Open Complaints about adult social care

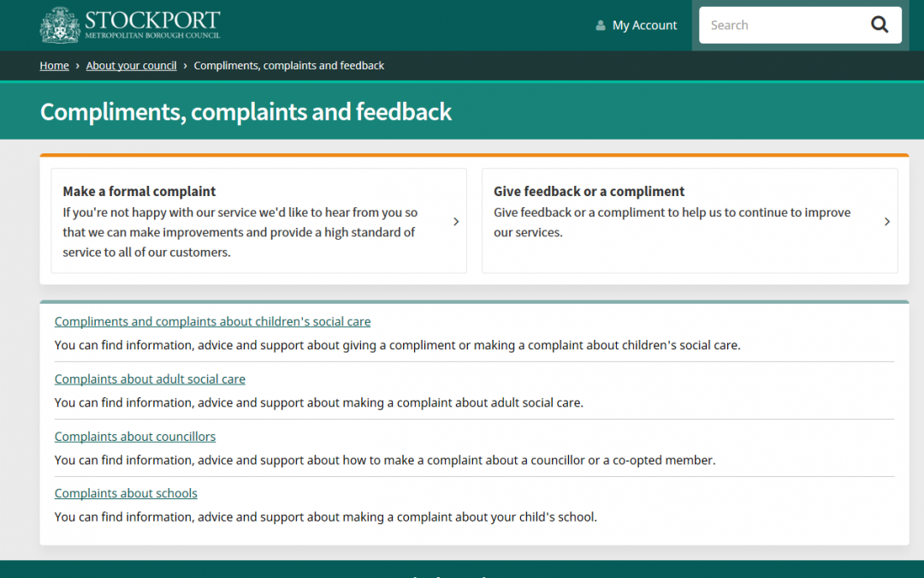click(150, 379)
